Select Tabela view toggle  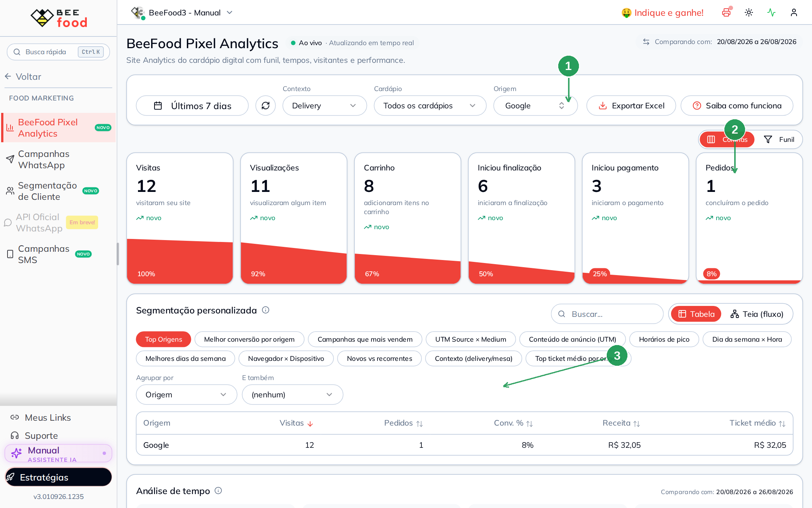tap(696, 314)
